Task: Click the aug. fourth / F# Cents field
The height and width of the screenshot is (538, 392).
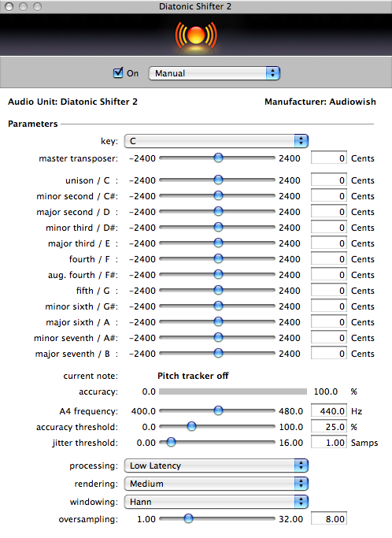Action: coord(329,275)
